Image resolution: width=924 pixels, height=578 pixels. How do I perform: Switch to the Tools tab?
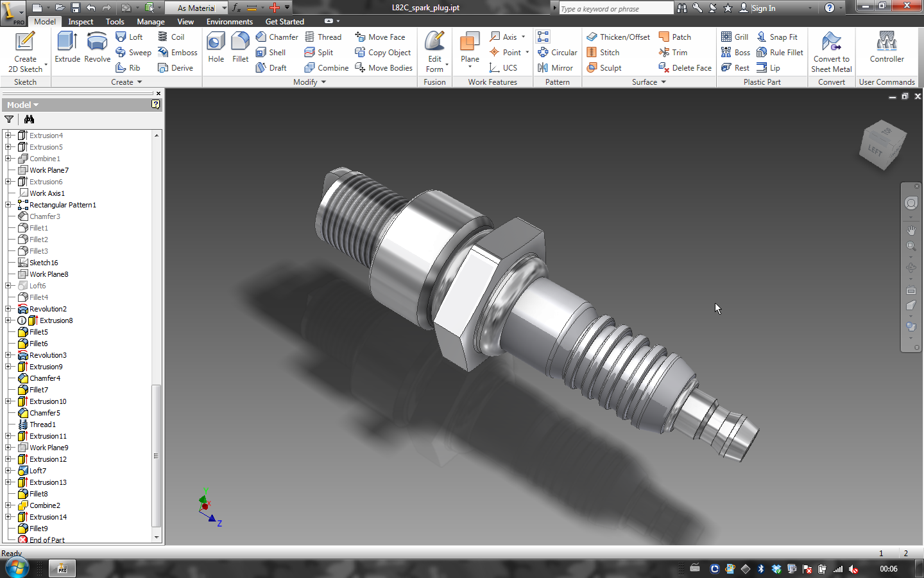pyautogui.click(x=115, y=21)
